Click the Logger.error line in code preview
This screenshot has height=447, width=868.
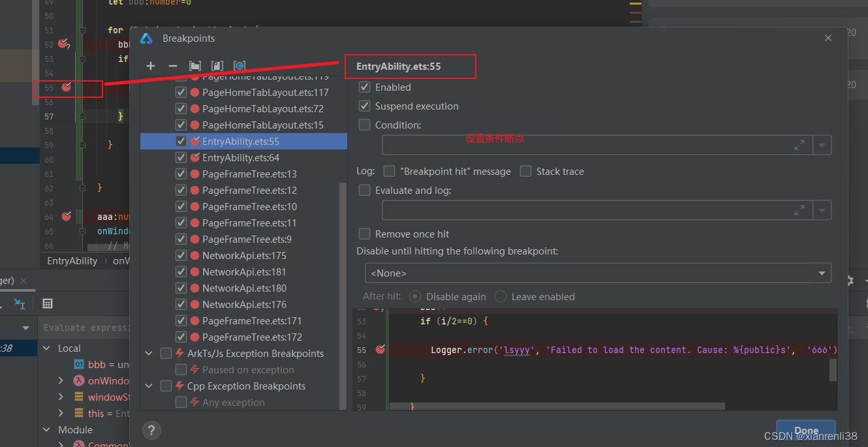633,350
